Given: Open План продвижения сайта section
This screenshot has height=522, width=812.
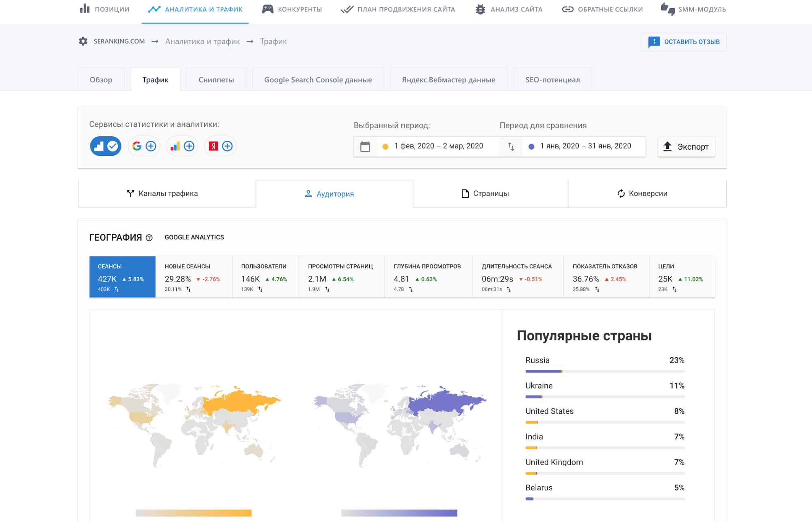Looking at the screenshot, I should (x=398, y=9).
